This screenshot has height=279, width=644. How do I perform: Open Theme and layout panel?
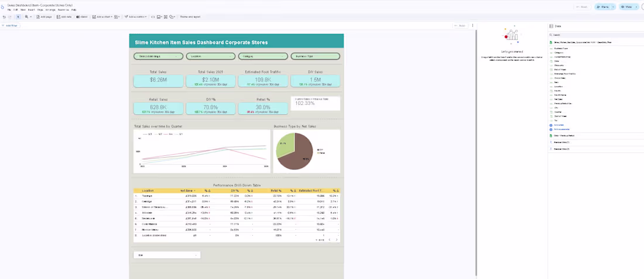(x=190, y=17)
